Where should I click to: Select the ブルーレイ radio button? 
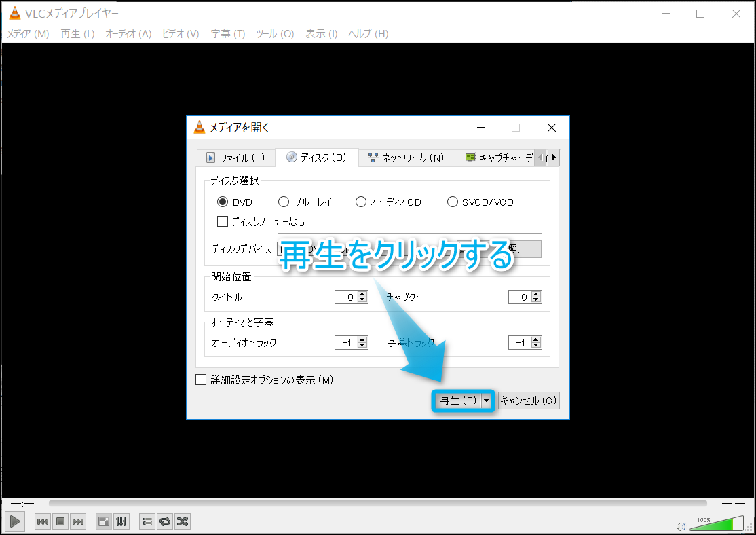tap(284, 202)
